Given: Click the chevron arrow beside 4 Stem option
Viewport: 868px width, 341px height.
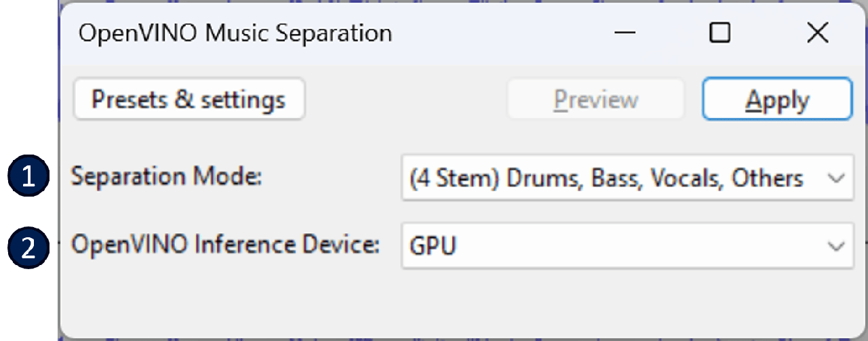Looking at the screenshot, I should pos(836,178).
